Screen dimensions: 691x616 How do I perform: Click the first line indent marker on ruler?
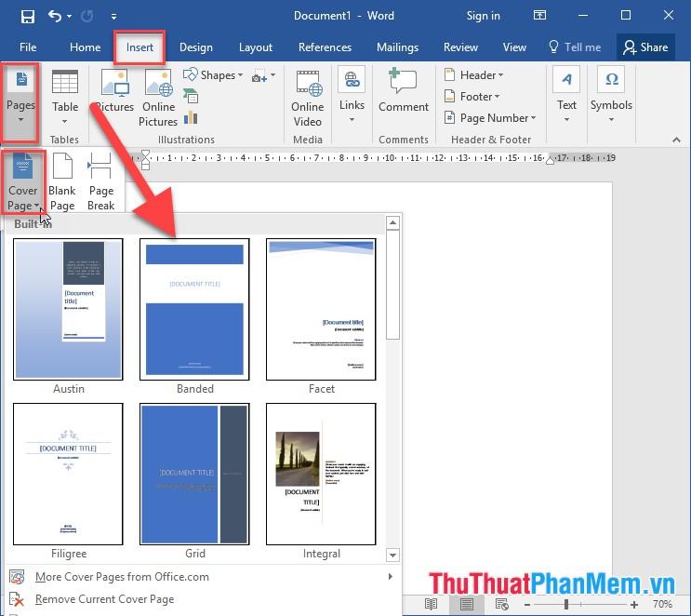[x=145, y=154]
